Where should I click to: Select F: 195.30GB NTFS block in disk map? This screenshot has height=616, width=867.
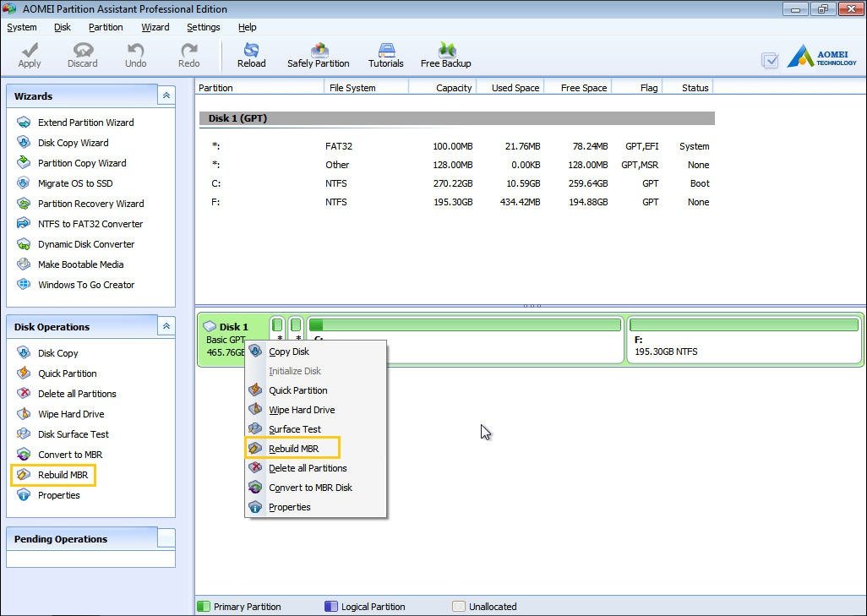coord(744,340)
